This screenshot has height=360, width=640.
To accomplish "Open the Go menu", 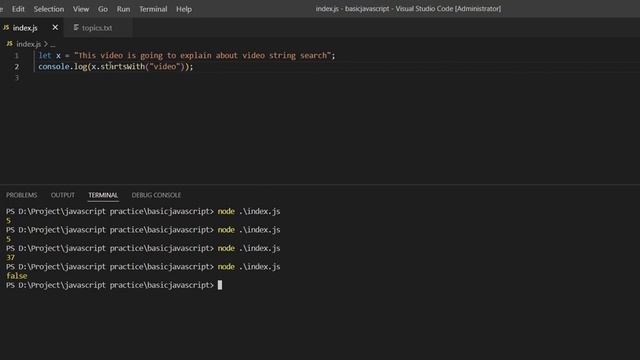I will click(x=103, y=9).
